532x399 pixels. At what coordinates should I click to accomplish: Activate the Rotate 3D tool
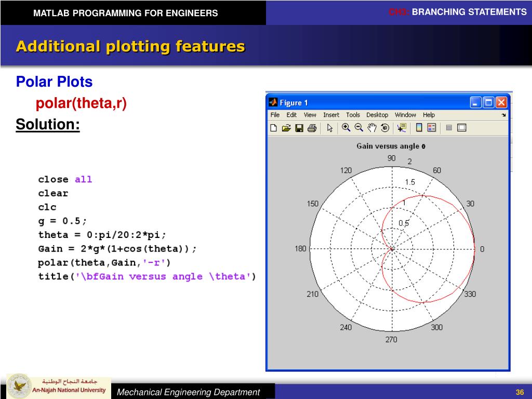pos(384,127)
